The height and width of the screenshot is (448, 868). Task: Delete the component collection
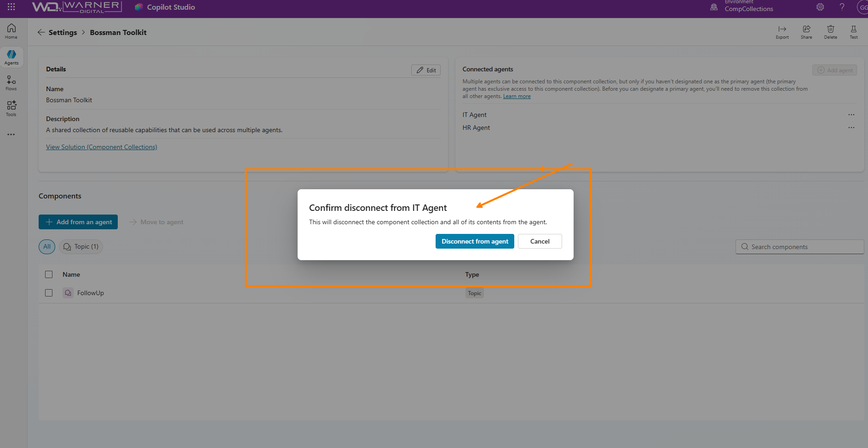[x=830, y=32]
